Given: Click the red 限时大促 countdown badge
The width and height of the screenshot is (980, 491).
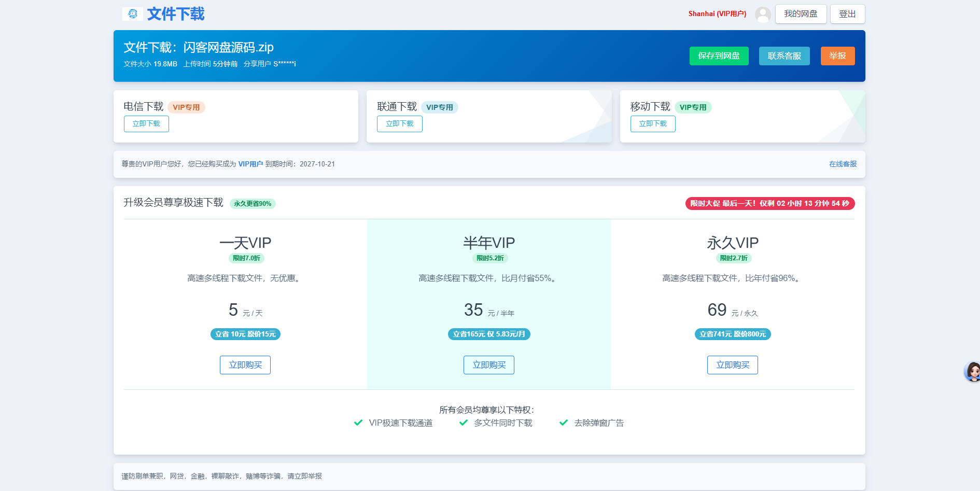Looking at the screenshot, I should (769, 204).
